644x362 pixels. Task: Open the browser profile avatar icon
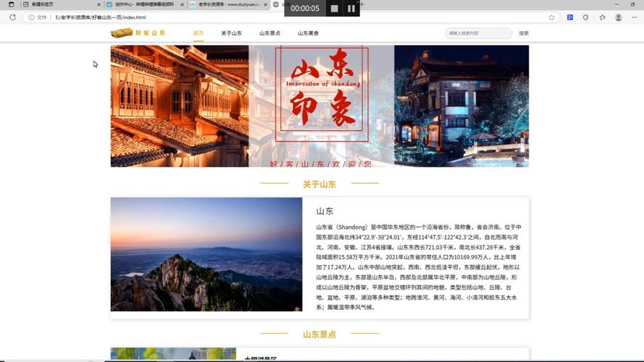(618, 17)
